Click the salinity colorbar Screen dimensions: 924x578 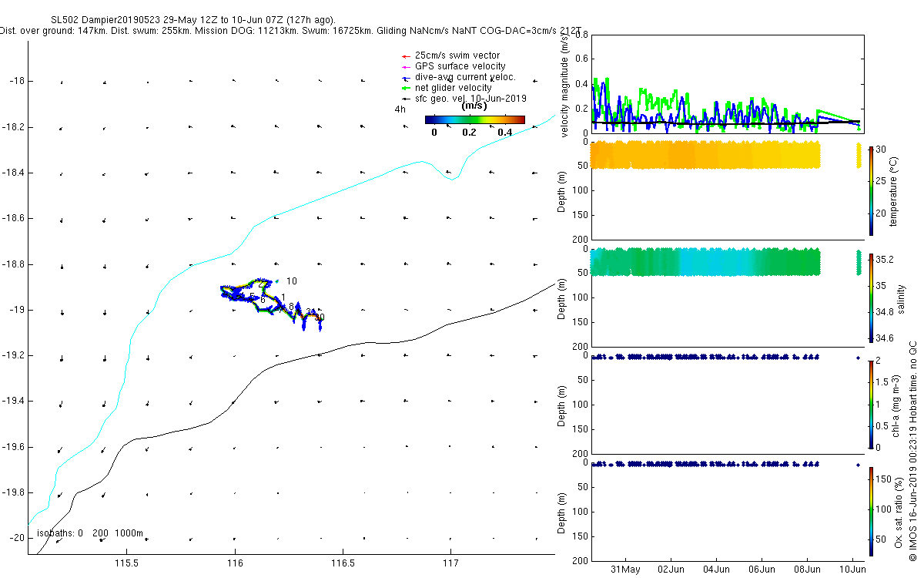point(871,297)
